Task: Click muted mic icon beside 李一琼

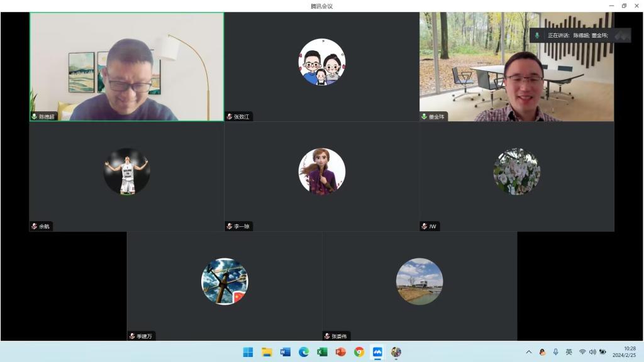Action: pos(230,226)
